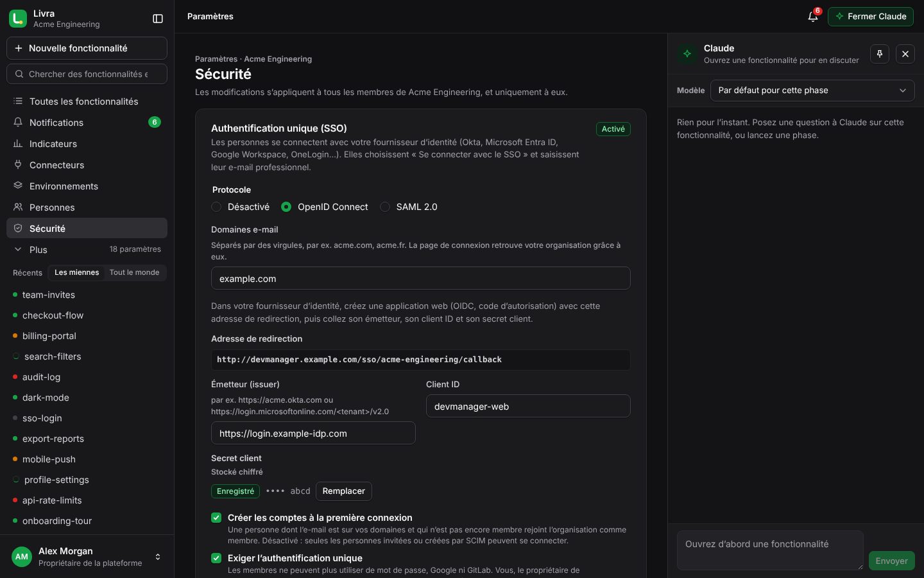Screen dimensions: 924x578
Task: Toggle the sidebar collapse icon
Action: point(158,19)
